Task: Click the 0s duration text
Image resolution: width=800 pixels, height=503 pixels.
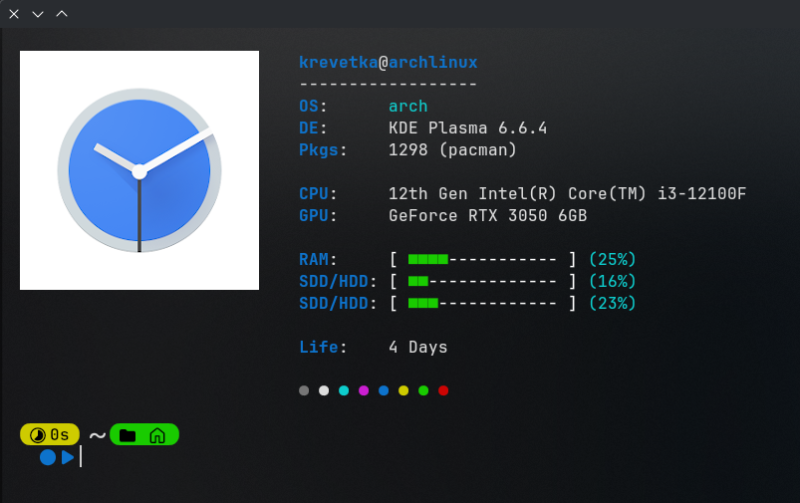Action: pyautogui.click(x=59, y=435)
